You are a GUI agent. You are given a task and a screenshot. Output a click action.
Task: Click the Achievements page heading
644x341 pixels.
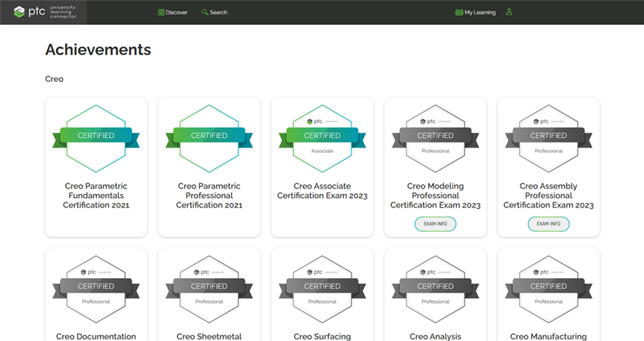pos(98,50)
